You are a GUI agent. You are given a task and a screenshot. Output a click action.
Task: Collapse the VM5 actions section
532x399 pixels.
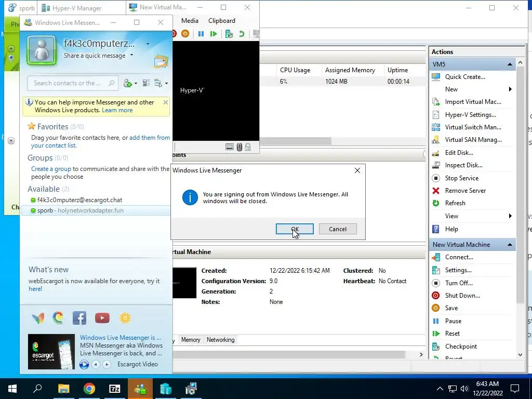tap(510, 64)
